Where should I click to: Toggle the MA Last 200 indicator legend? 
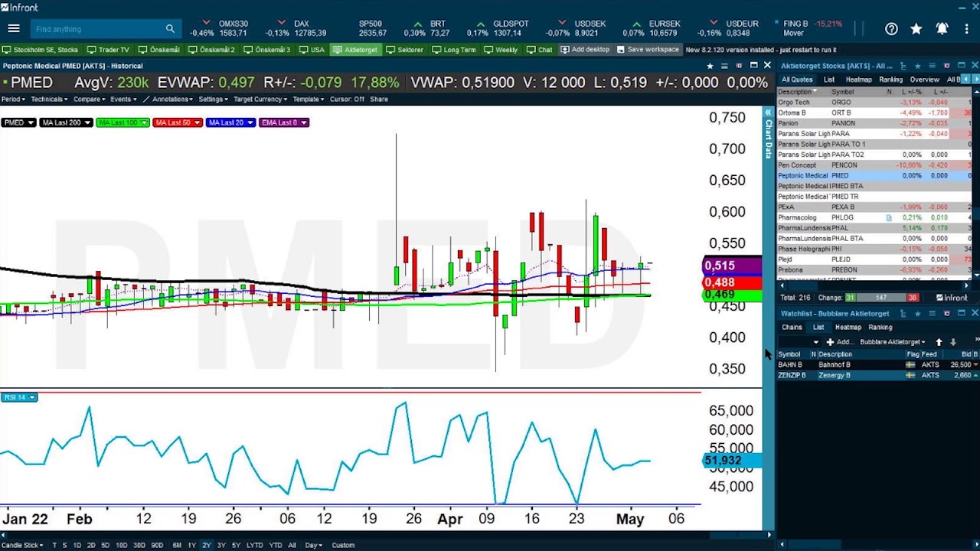pyautogui.click(x=66, y=122)
